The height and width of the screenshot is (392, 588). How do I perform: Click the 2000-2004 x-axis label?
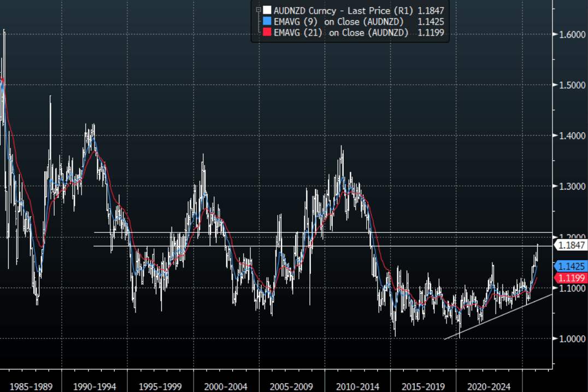(226, 387)
